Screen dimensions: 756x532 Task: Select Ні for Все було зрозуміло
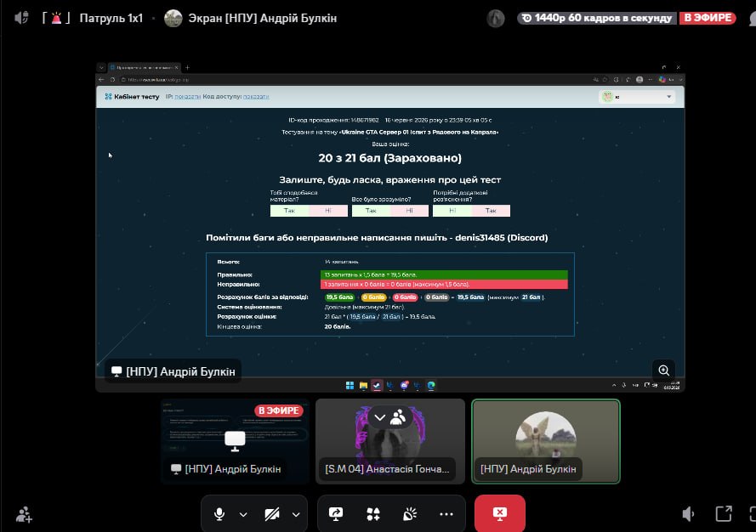click(x=409, y=211)
